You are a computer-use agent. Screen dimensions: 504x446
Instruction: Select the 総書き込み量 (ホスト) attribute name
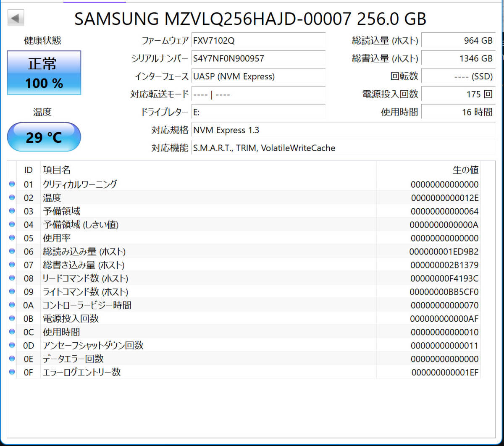[84, 265]
